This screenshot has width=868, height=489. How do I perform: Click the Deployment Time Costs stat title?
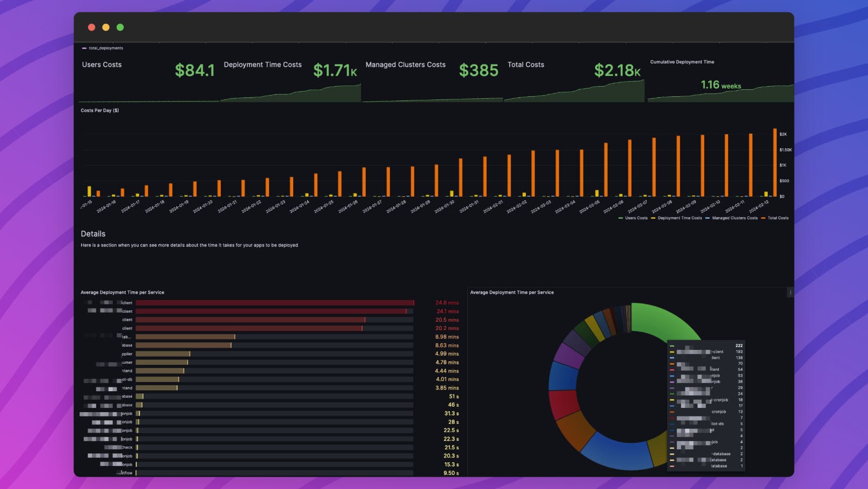pyautogui.click(x=263, y=64)
